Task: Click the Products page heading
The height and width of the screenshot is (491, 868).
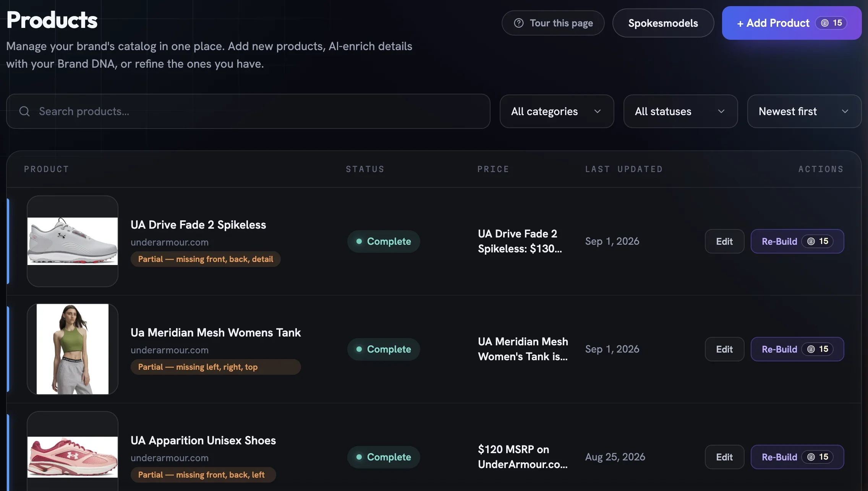Action: [52, 20]
